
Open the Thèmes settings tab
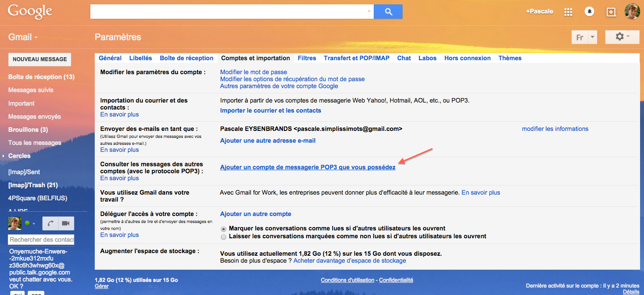(x=510, y=58)
